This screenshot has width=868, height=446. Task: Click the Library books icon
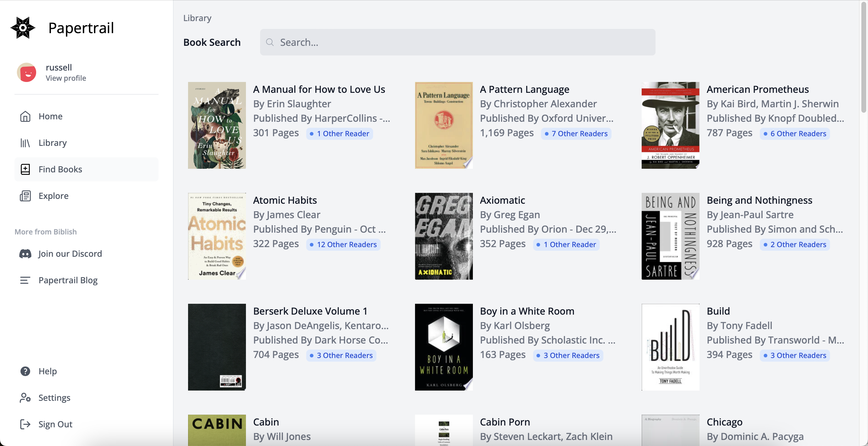click(x=25, y=143)
